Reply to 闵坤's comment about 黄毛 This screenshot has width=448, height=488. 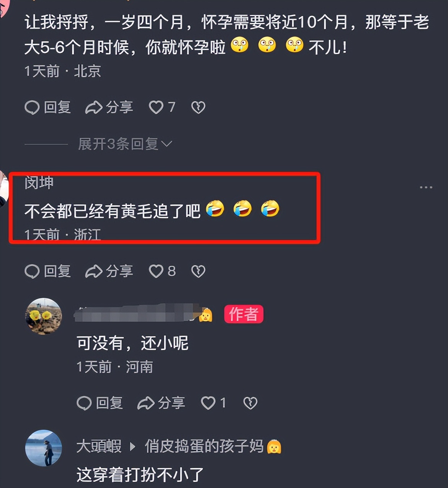[48, 271]
